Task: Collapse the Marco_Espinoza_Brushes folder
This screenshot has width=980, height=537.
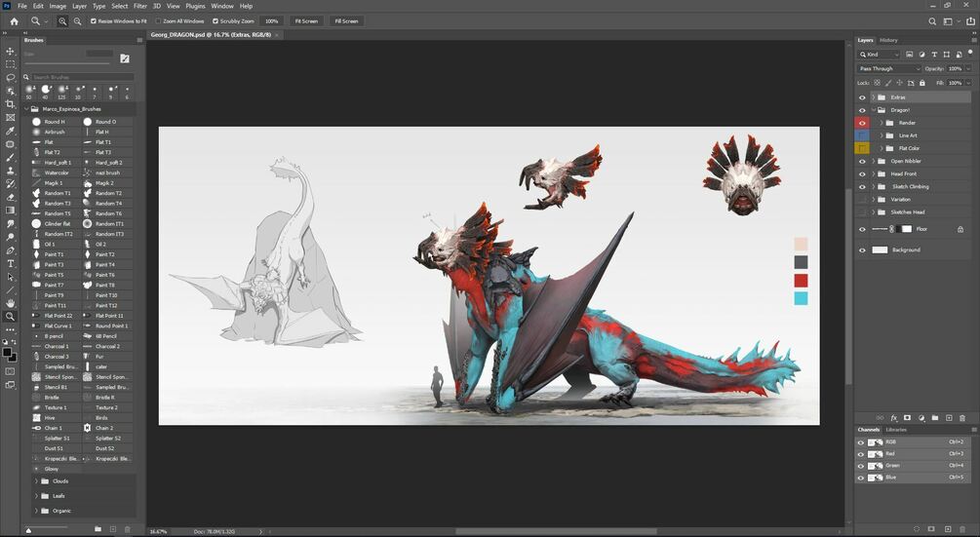Action: (x=27, y=108)
